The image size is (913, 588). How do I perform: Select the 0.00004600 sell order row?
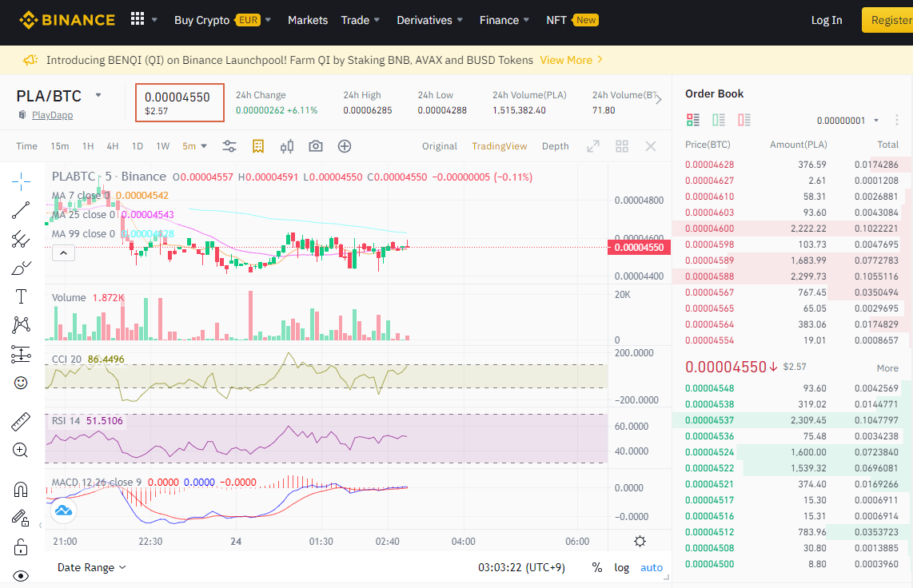(792, 228)
